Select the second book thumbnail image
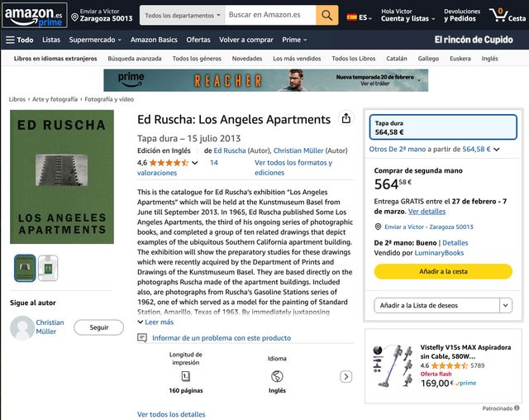Screen dimensions: 529x420 [x=48, y=268]
